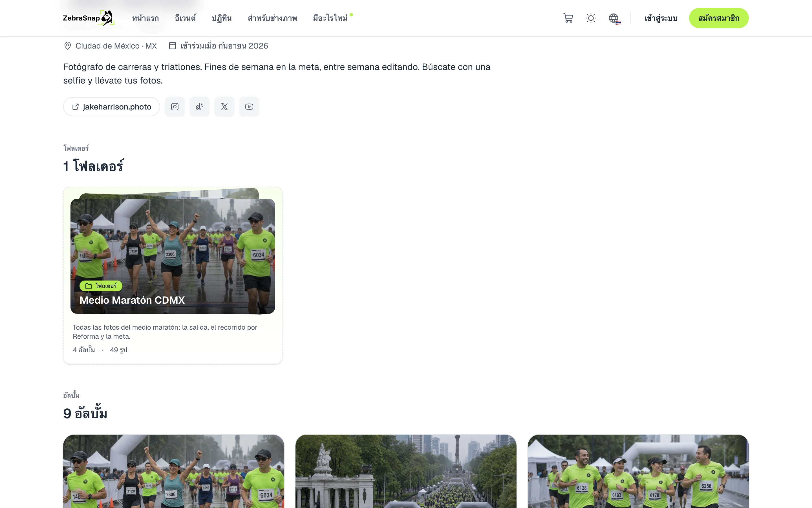Click the เข้าสู่ระบบ login link
812x508 pixels.
click(661, 18)
